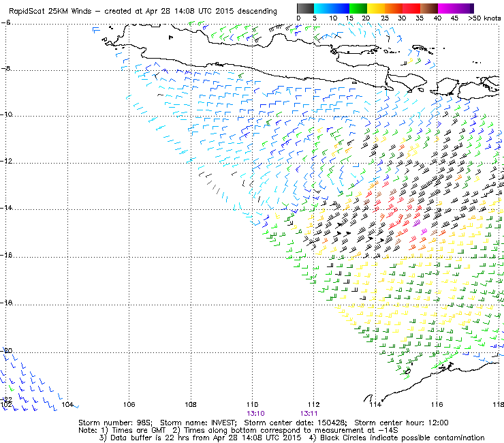504x443 pixels.
Task: Click latitude axis label -16
Action: click(6, 255)
